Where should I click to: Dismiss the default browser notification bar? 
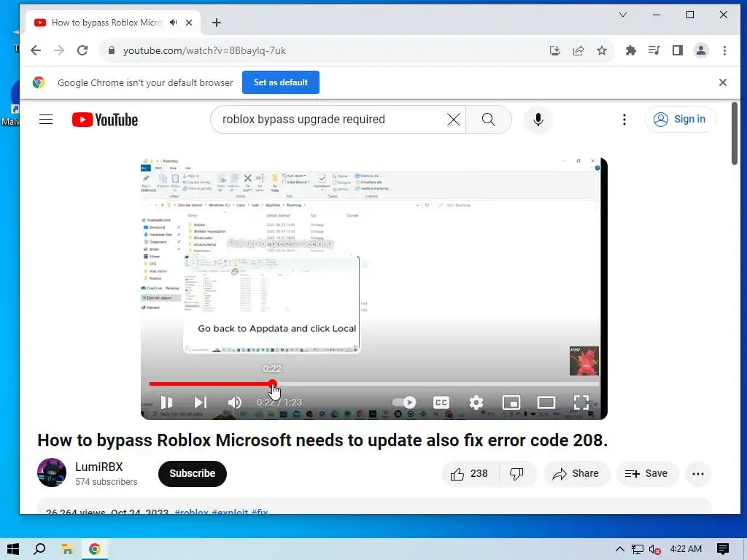(723, 82)
